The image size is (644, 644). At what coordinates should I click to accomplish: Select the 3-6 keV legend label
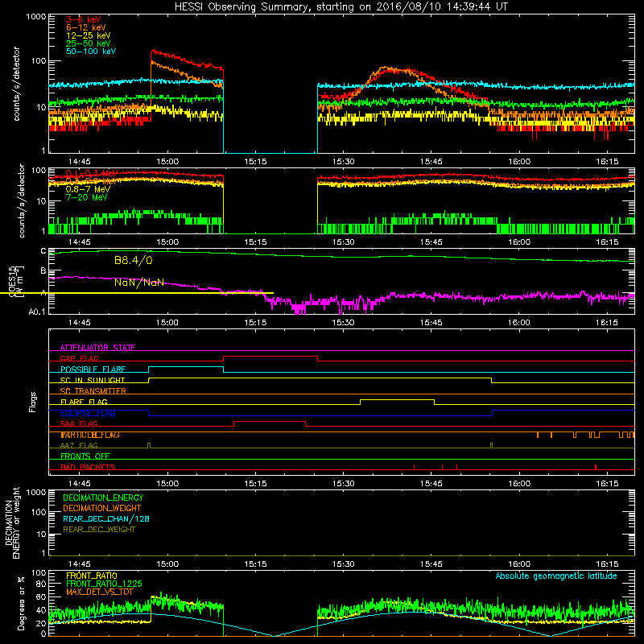pyautogui.click(x=84, y=19)
